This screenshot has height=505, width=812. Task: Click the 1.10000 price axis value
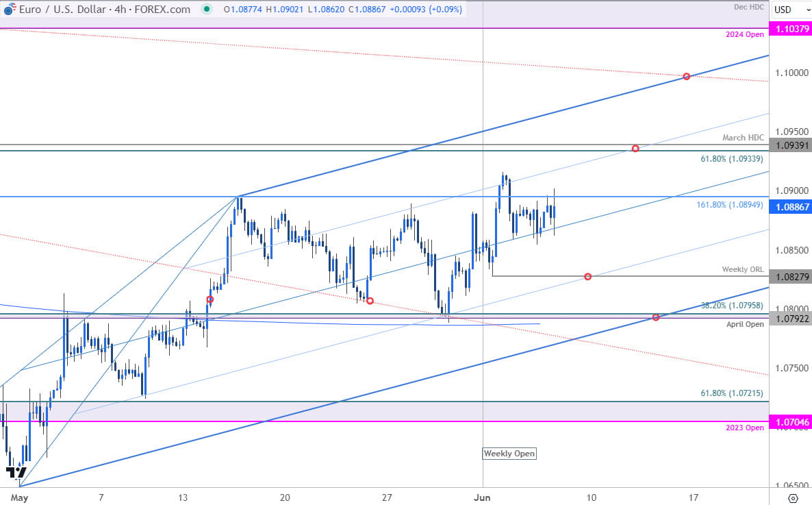[792, 73]
